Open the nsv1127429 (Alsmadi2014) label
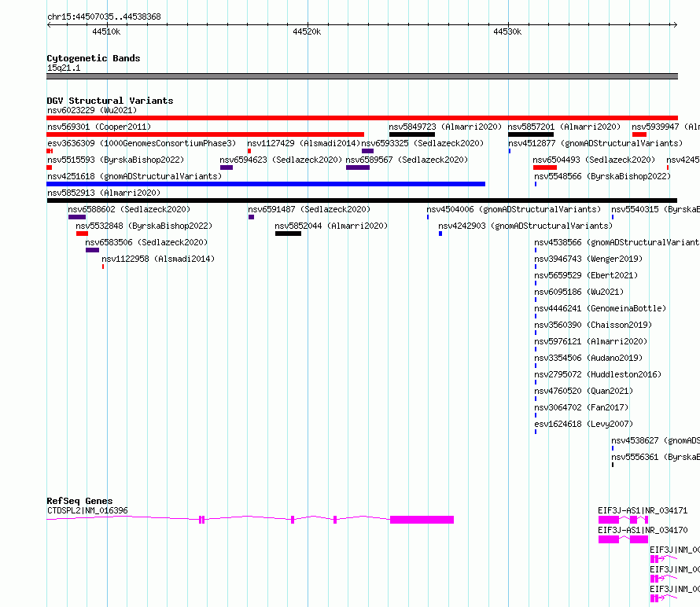 point(304,143)
